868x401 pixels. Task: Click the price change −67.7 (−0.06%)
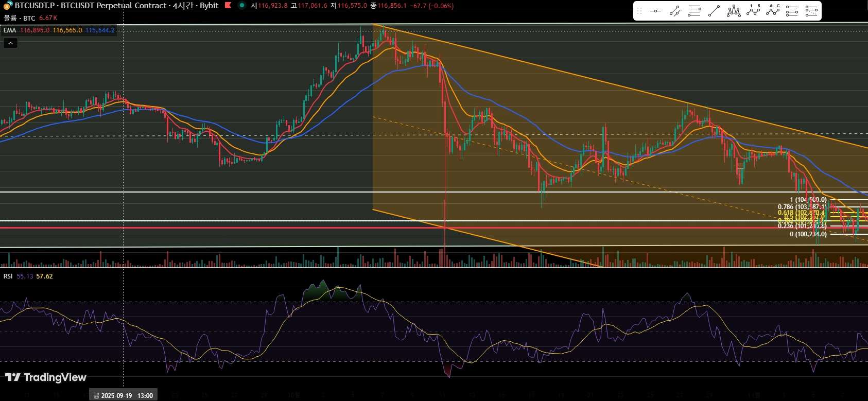pyautogui.click(x=432, y=6)
